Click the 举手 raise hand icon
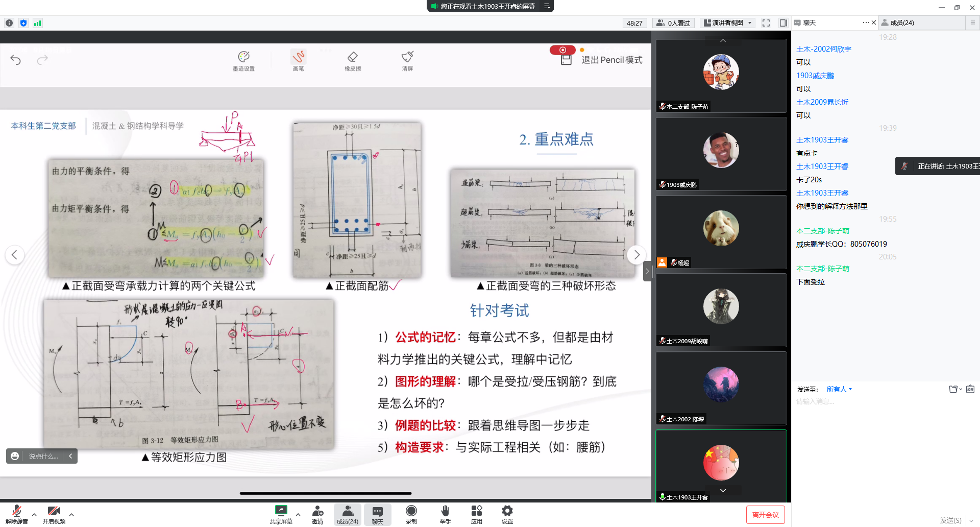980x527 pixels. (x=445, y=514)
